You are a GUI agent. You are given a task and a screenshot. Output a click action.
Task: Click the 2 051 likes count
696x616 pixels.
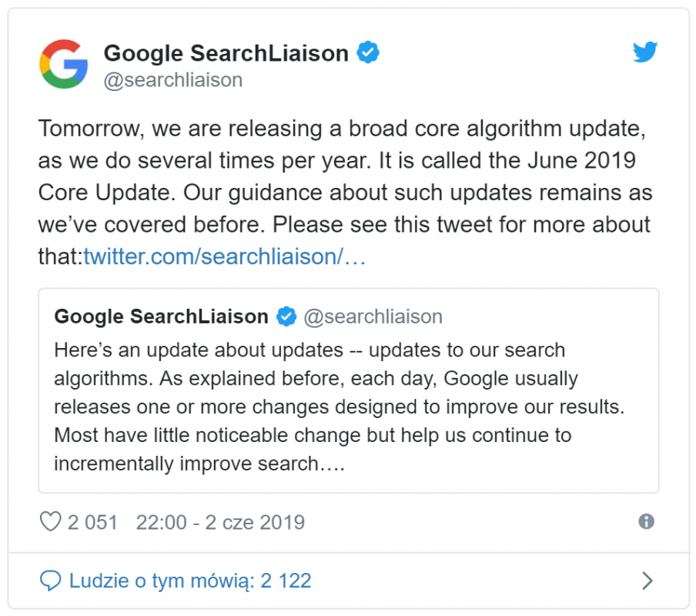(x=92, y=522)
